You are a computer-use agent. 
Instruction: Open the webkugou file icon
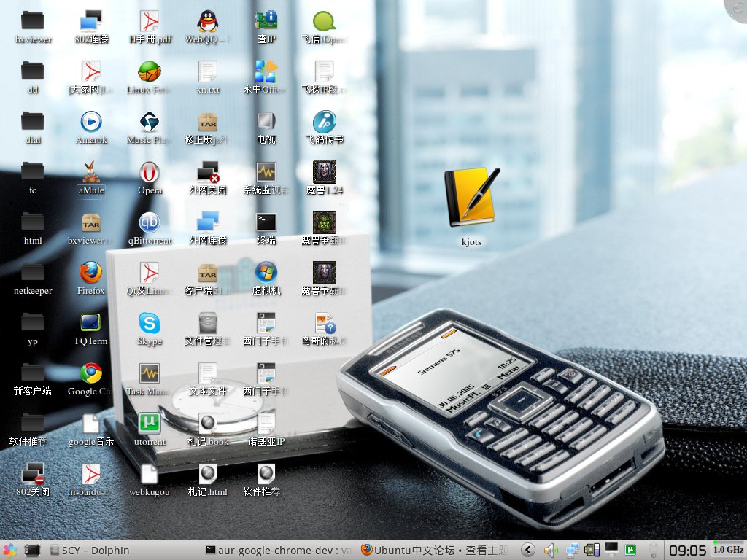point(150,474)
